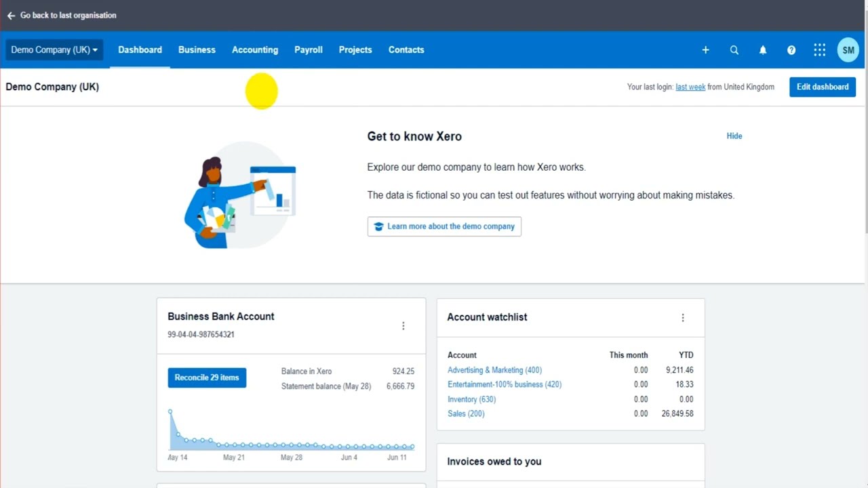The height and width of the screenshot is (488, 868).
Task: Open the Business menu
Action: tap(197, 50)
